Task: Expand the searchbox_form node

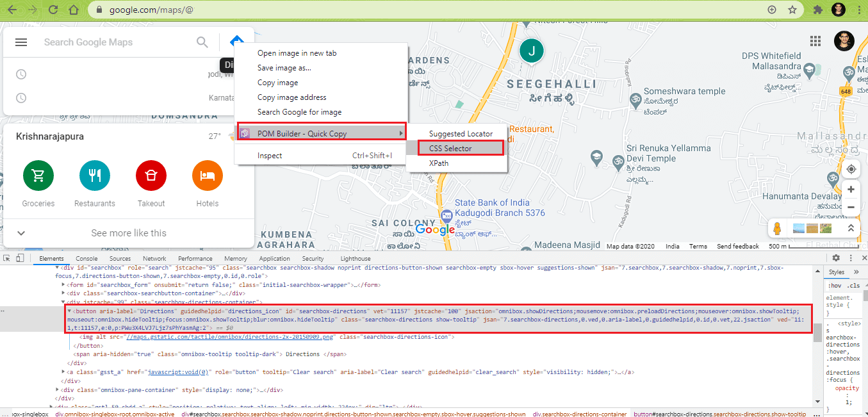Action: tap(63, 284)
